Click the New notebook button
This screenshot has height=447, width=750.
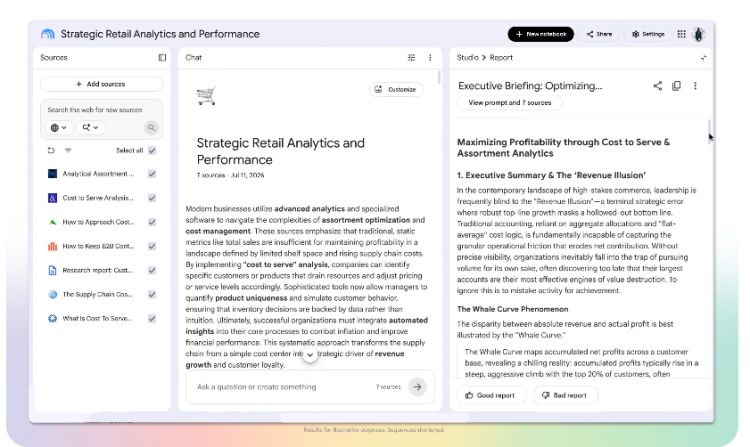pyautogui.click(x=541, y=34)
